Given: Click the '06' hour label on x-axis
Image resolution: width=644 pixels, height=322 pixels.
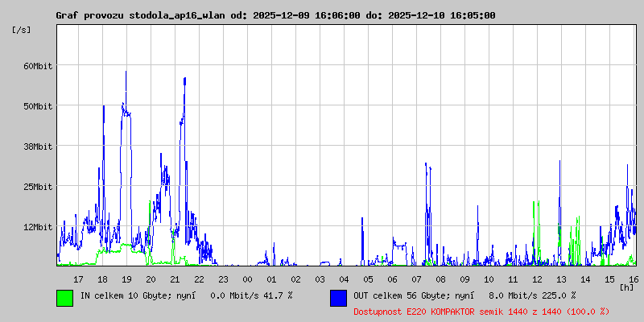Looking at the screenshot, I should pos(392,279).
